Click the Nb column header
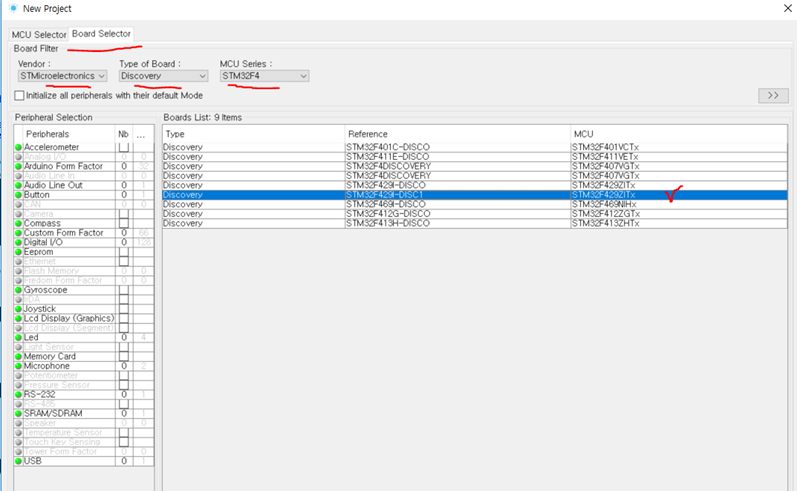Viewport: 797px width, 491px height. tap(124, 134)
